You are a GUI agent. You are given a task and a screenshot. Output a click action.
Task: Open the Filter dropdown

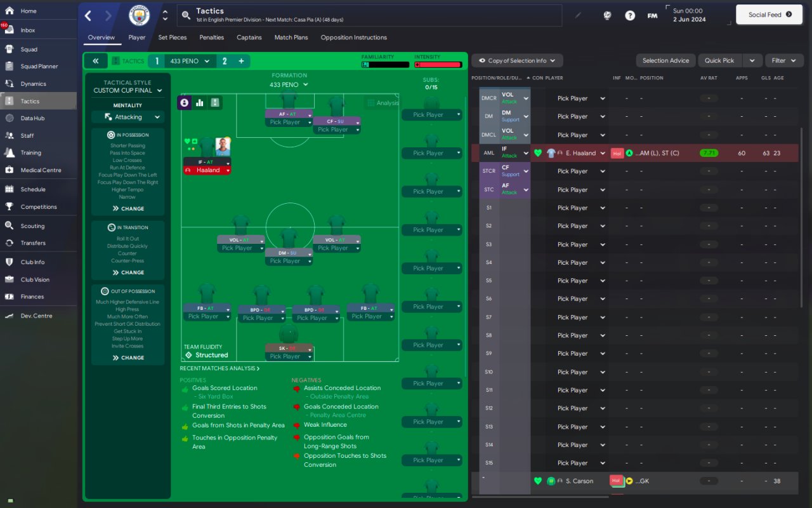[x=784, y=60]
